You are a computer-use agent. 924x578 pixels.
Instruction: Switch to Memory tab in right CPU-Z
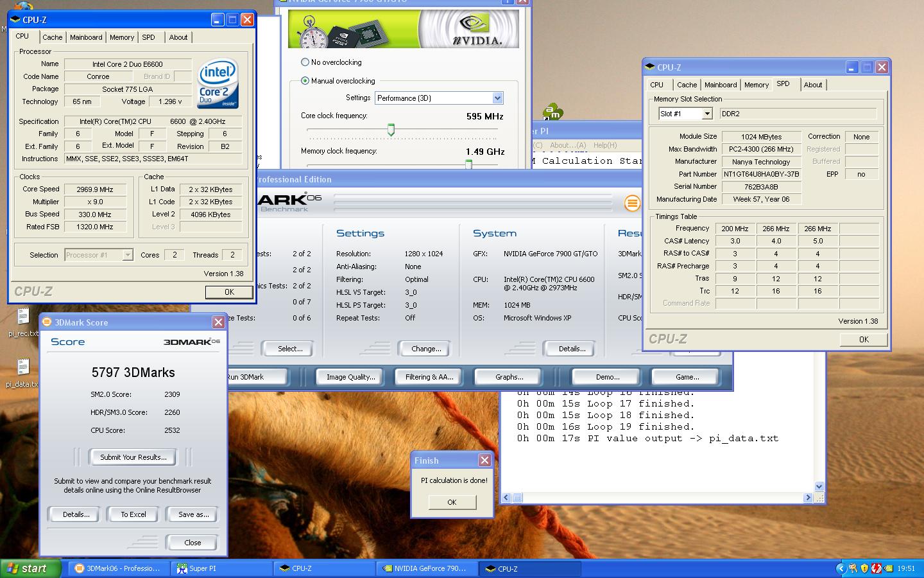(x=757, y=85)
